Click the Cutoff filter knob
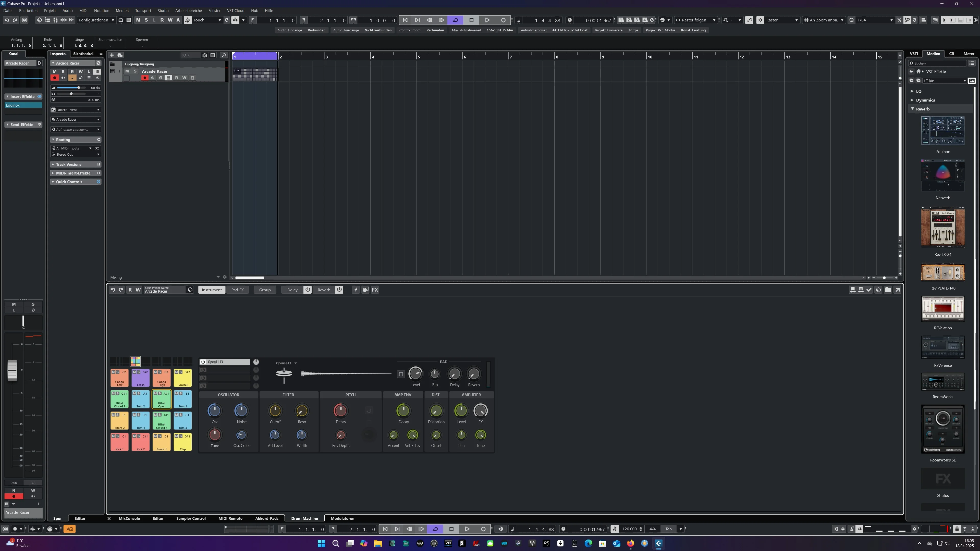The image size is (980, 551). 275,411
